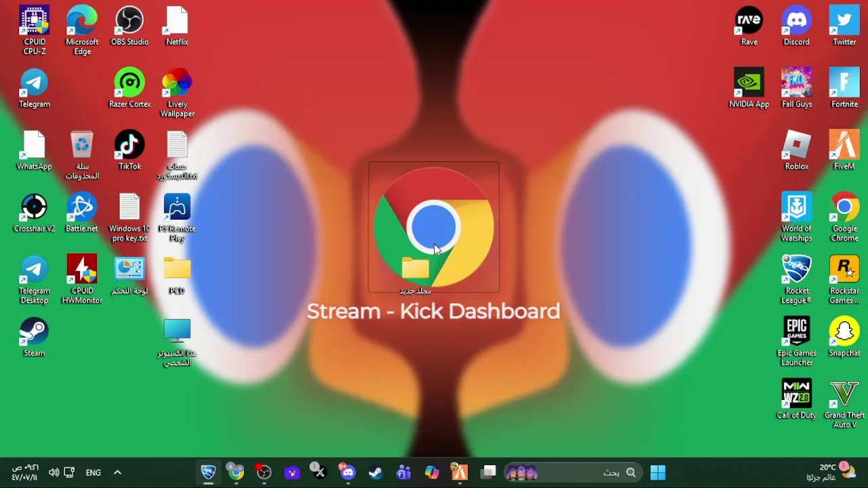The width and height of the screenshot is (868, 488).
Task: Select the World of Warships desktop icon
Action: pos(797,218)
